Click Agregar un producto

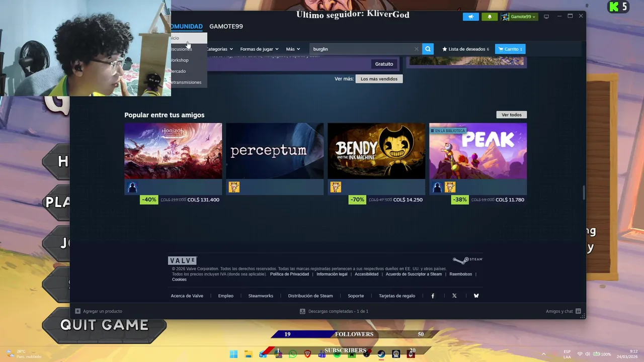tap(99, 311)
